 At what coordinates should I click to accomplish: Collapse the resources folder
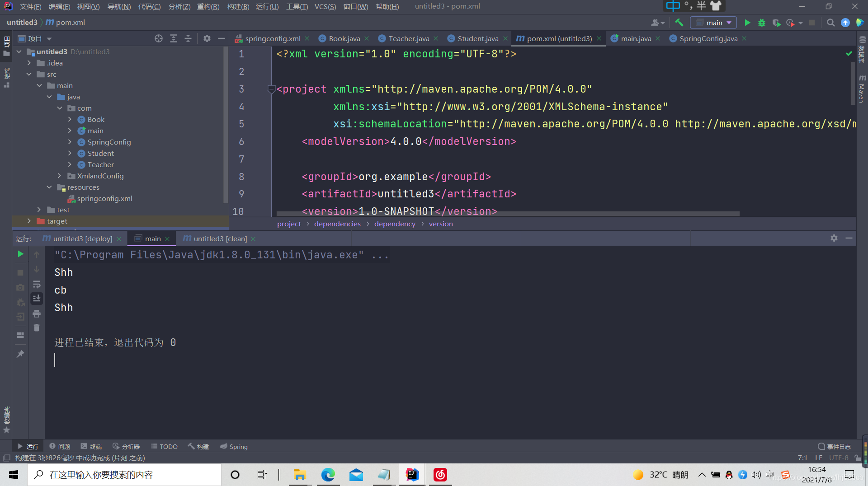49,187
